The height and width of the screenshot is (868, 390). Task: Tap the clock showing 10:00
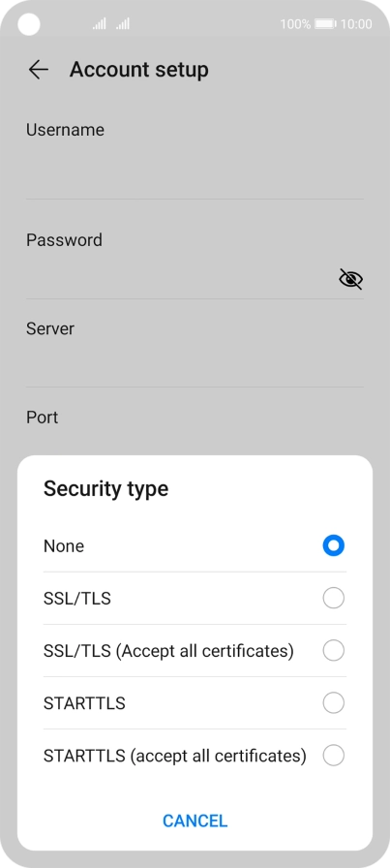pos(356,24)
